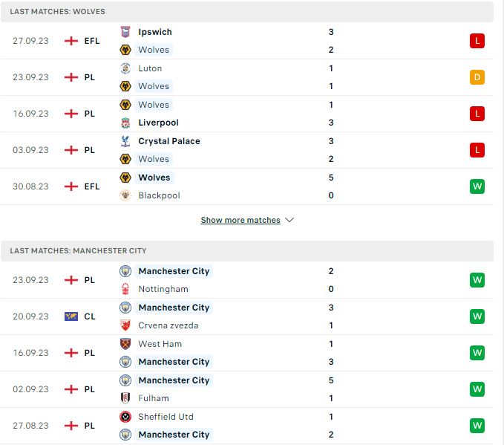Click the Blackpool club badge
This screenshot has height=445, width=504.
pos(125,195)
